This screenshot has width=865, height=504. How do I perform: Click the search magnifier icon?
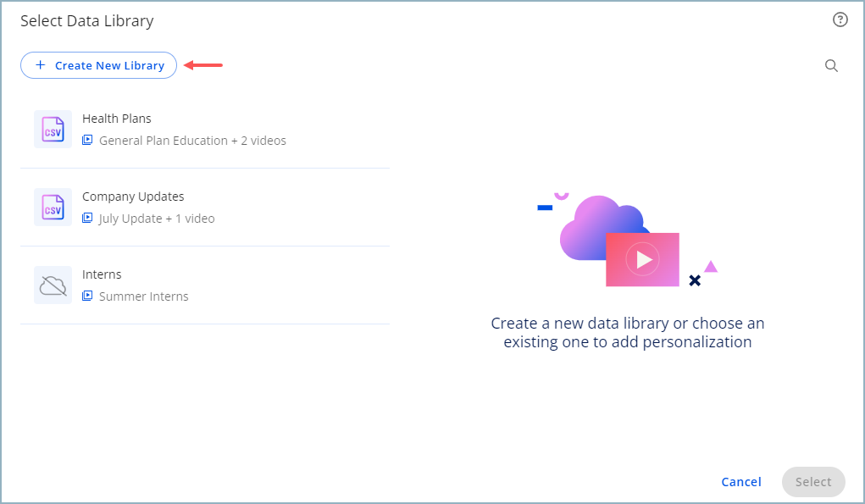click(831, 65)
